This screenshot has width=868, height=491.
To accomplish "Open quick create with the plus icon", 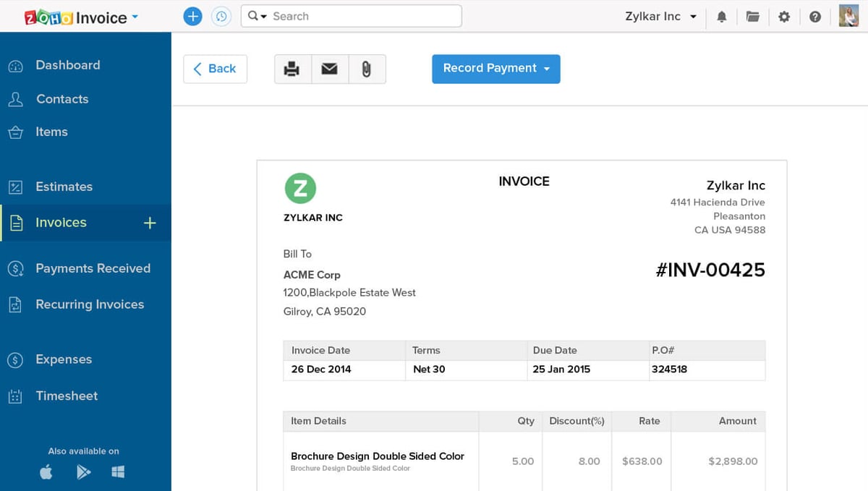I will (x=192, y=16).
